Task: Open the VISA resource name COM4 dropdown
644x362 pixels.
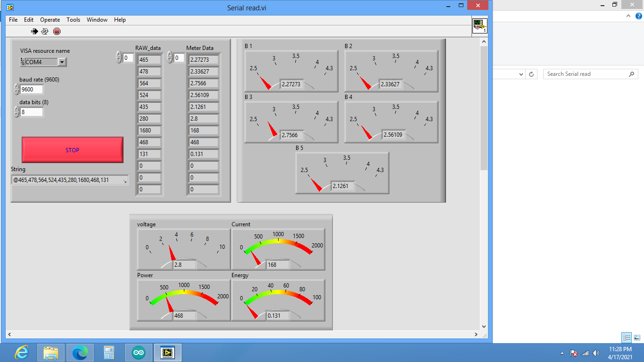Action: [x=62, y=62]
